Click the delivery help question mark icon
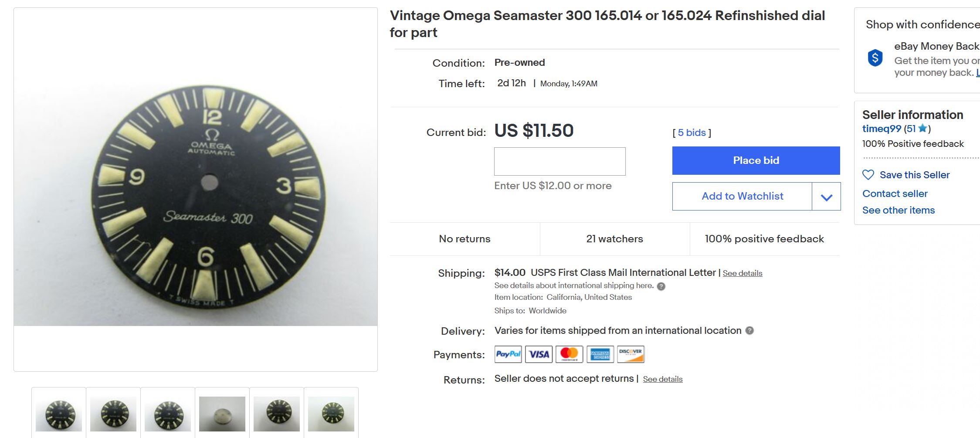This screenshot has width=980, height=438. (x=749, y=330)
